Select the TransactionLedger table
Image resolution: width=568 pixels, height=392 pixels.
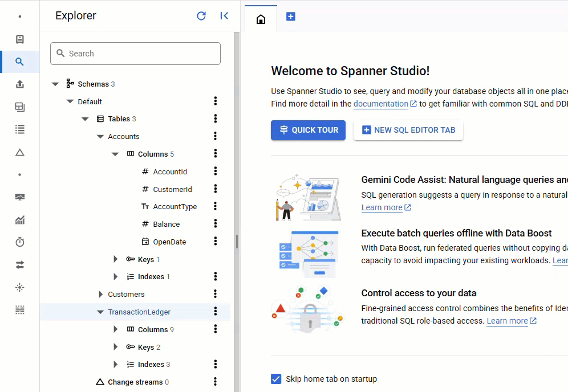139,312
